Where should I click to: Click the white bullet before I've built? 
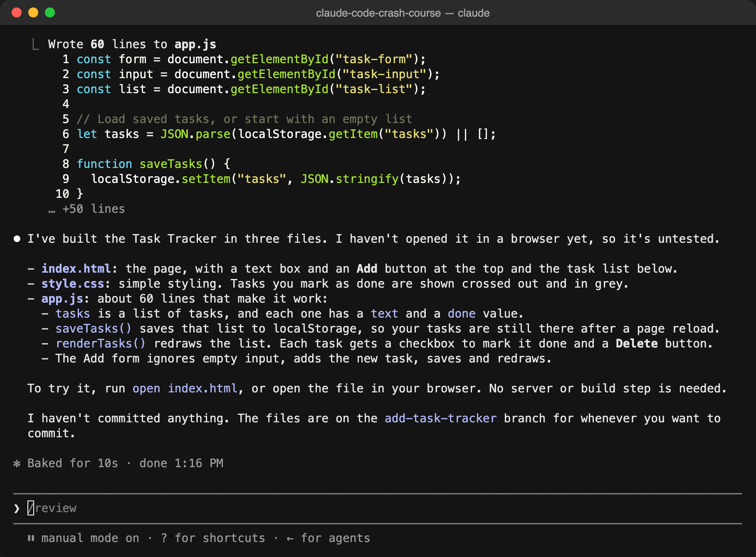click(17, 239)
